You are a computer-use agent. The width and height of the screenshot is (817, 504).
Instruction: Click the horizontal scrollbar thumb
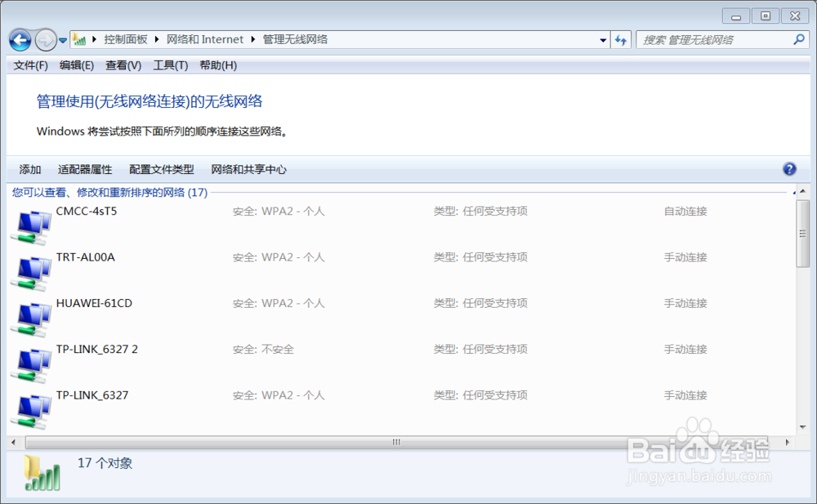396,442
